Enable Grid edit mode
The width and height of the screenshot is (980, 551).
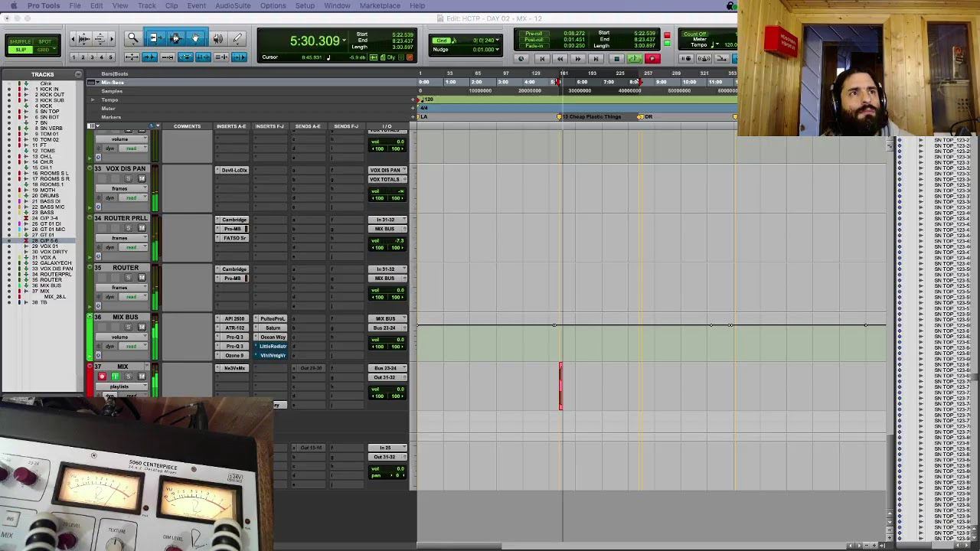pyautogui.click(x=45, y=50)
